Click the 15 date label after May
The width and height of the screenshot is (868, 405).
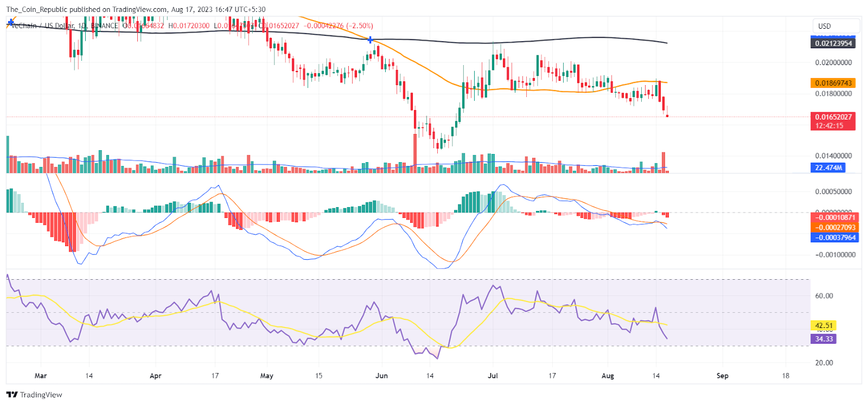pyautogui.click(x=319, y=376)
